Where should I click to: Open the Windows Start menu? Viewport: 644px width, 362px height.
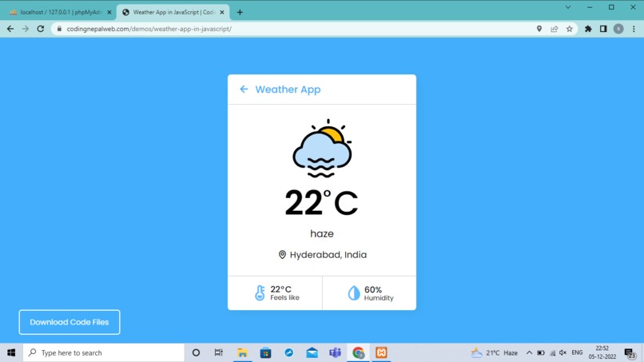point(11,352)
